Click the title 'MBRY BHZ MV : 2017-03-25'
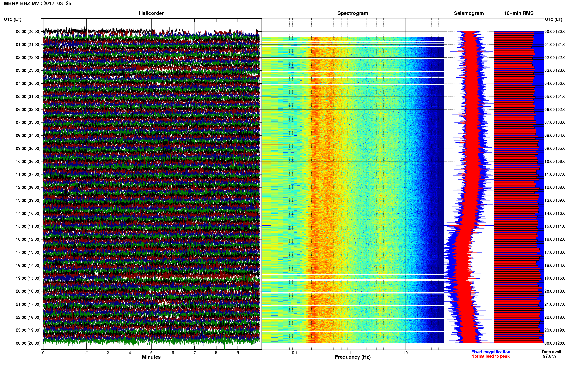Image resolution: width=588 pixels, height=368 pixels. 37,3
